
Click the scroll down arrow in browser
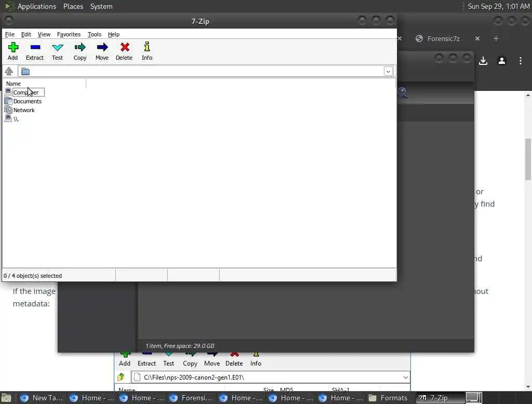[x=528, y=387]
